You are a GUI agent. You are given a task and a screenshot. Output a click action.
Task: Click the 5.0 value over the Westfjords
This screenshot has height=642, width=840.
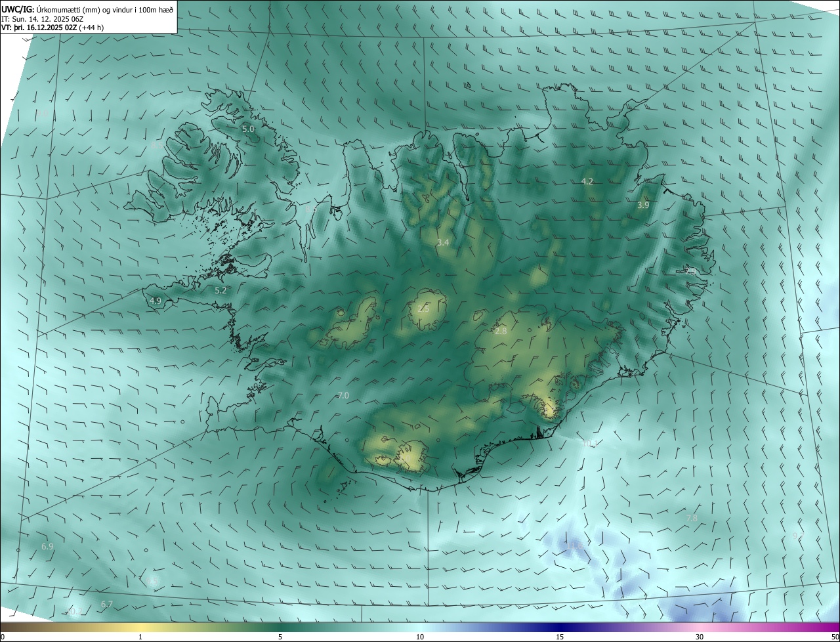coord(248,129)
